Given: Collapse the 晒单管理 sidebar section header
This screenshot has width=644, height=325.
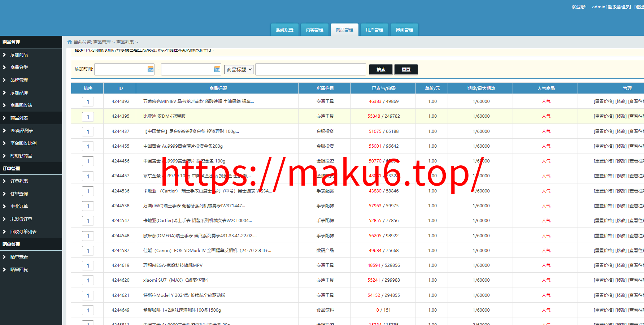Looking at the screenshot, I should click(x=31, y=244).
